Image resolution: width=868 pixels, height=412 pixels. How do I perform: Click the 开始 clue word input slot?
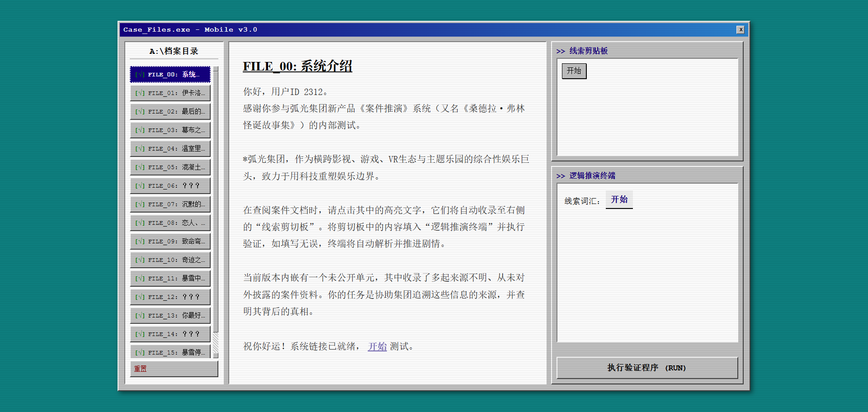click(x=619, y=199)
